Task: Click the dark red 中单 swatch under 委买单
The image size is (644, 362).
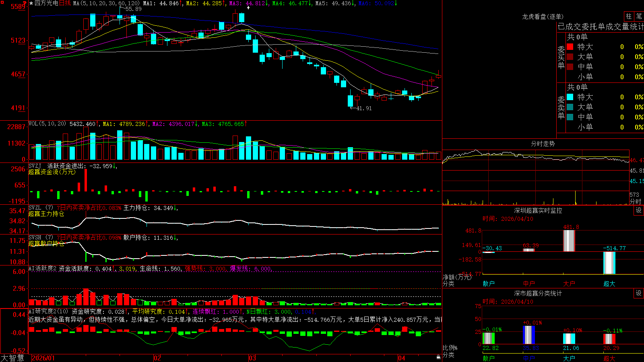Action: (x=570, y=67)
